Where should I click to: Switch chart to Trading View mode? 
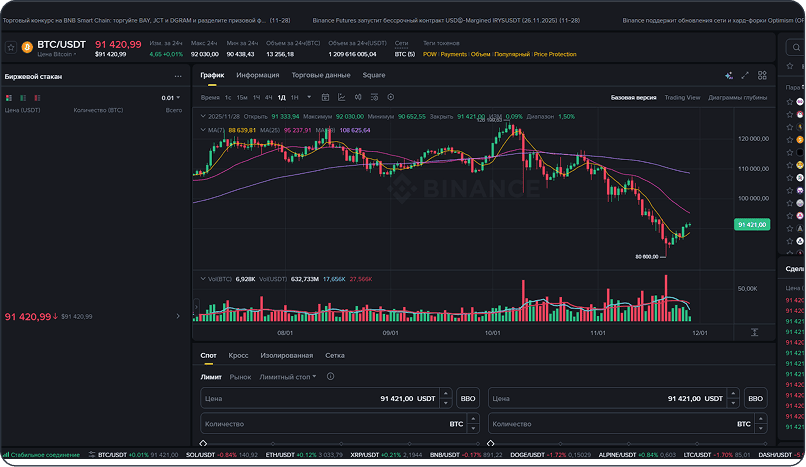pyautogui.click(x=682, y=98)
